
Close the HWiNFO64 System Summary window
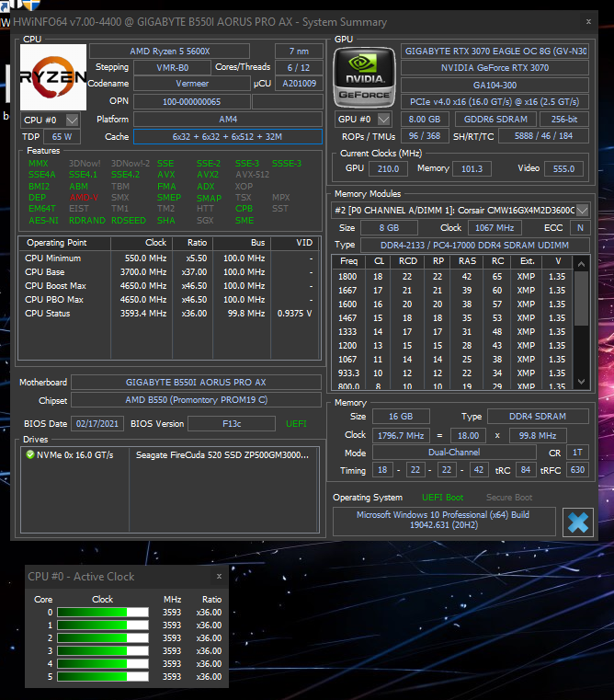click(x=589, y=22)
